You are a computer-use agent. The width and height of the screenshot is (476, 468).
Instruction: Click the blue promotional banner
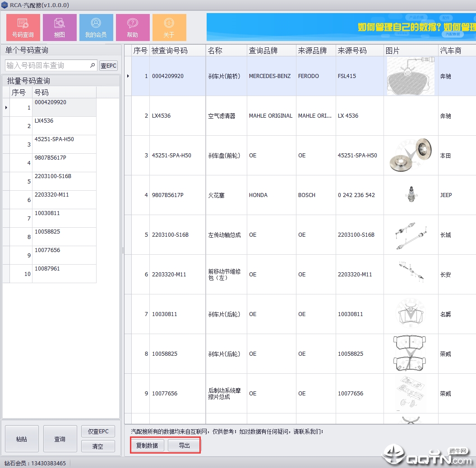point(341,27)
